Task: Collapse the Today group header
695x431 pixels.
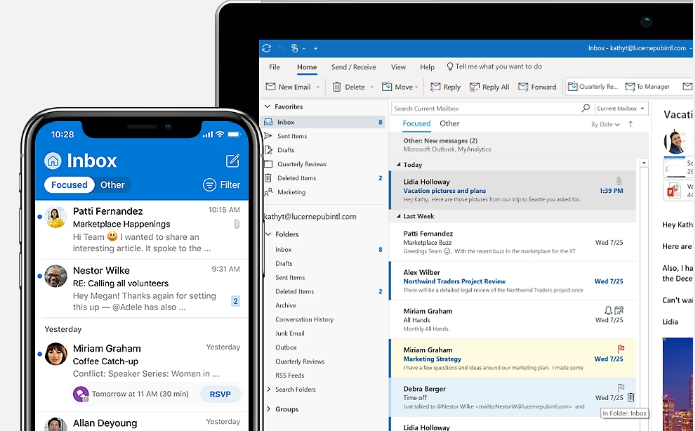Action: pyautogui.click(x=398, y=165)
